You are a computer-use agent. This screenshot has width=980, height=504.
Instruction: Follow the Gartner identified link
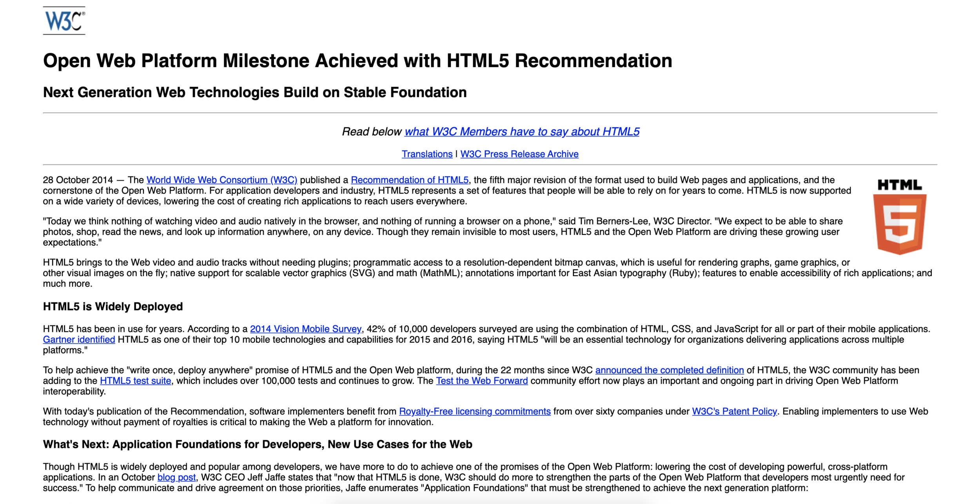click(x=79, y=340)
